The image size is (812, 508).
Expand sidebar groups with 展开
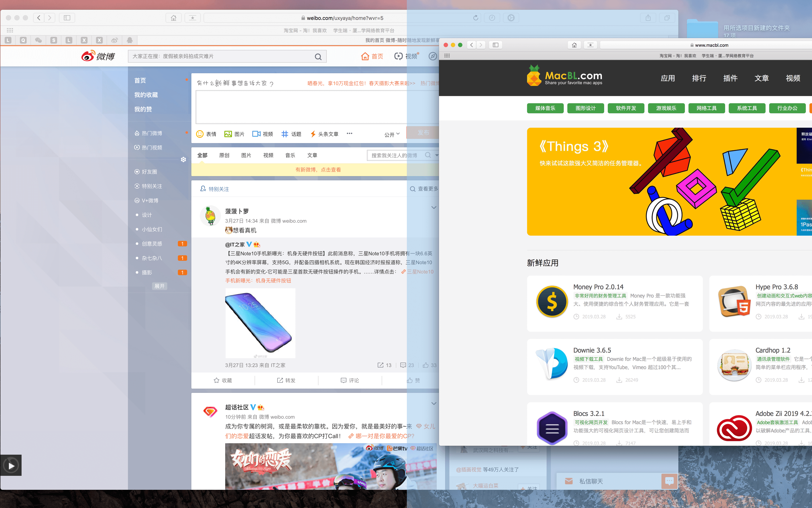click(159, 286)
